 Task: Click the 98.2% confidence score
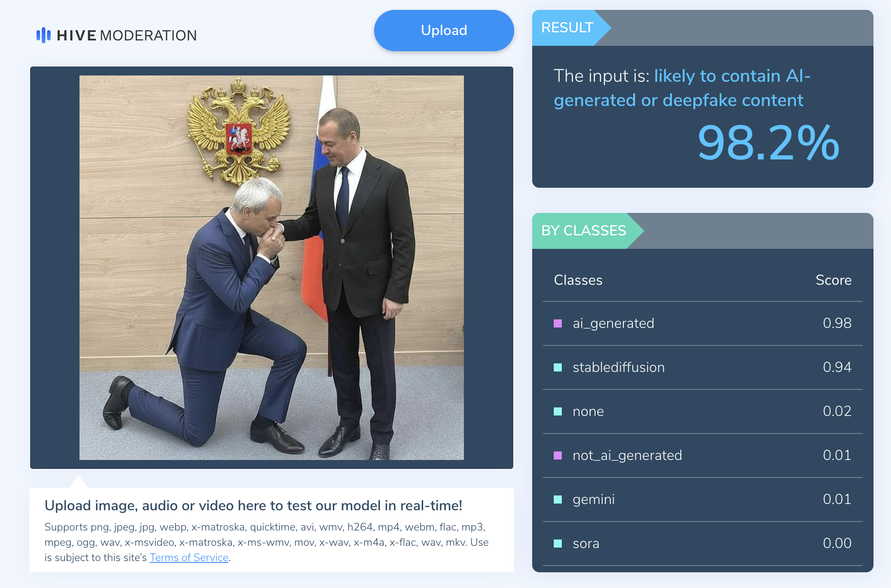pyautogui.click(x=768, y=143)
